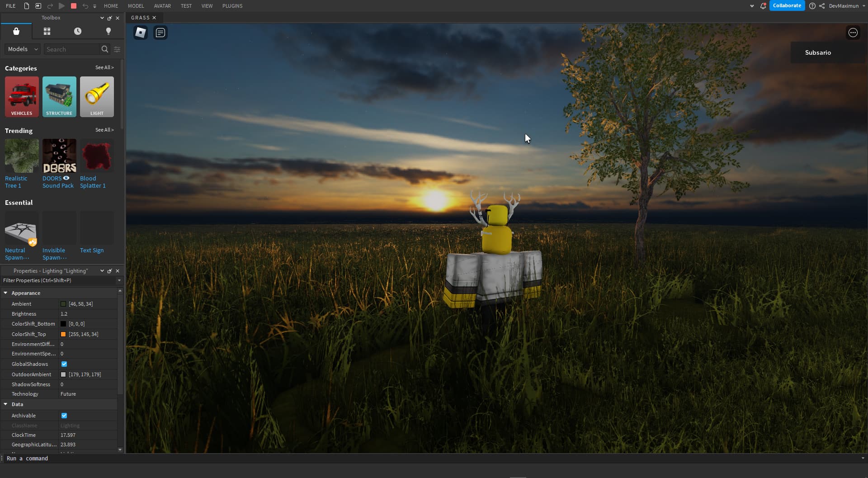Collapse the Appearance properties section

[6, 293]
